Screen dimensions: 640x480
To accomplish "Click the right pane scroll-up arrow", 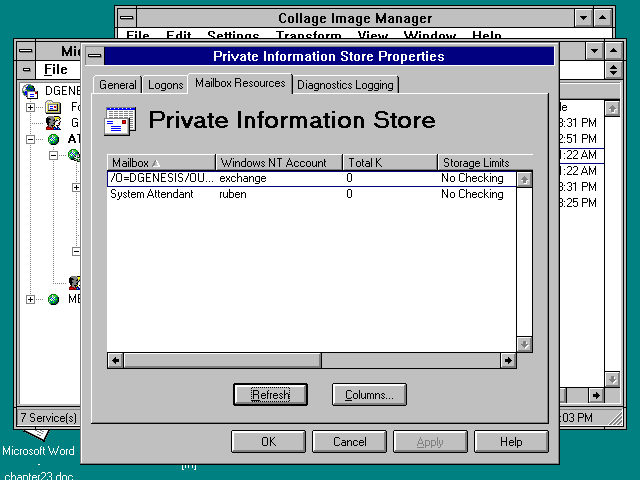I will [x=612, y=109].
